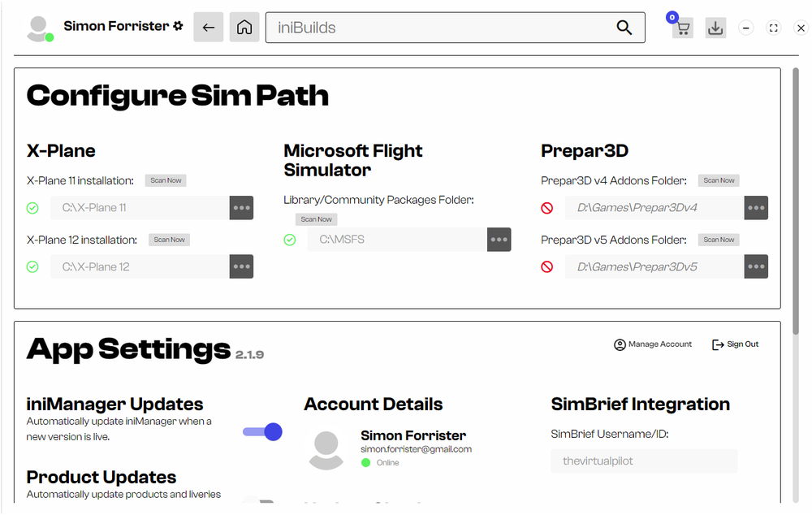The width and height of the screenshot is (812, 515).
Task: Click gear icon beside Simon Forrister
Action: coord(178,26)
